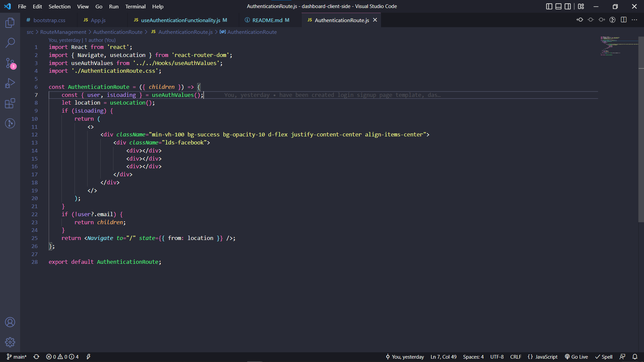The height and width of the screenshot is (362, 644).
Task: Open the Problems panel via error counter
Action: [x=62, y=357]
